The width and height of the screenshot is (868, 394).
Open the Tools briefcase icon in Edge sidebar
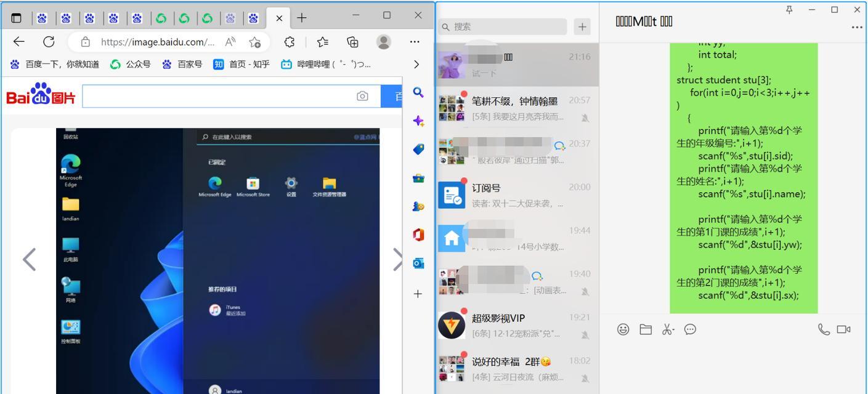point(418,178)
